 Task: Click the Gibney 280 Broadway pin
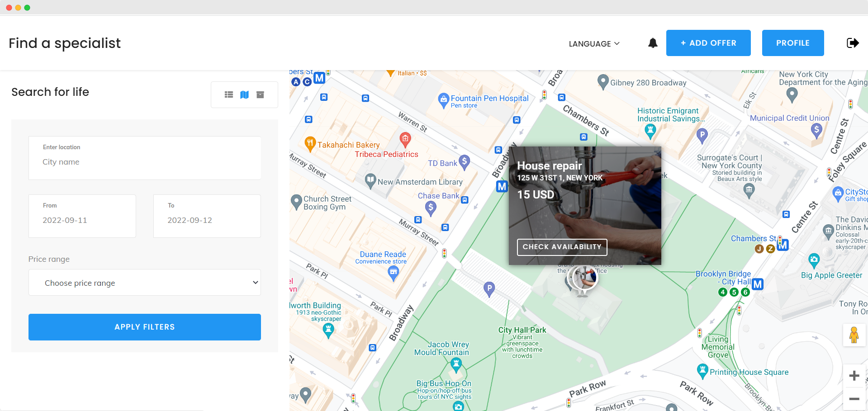pyautogui.click(x=603, y=82)
